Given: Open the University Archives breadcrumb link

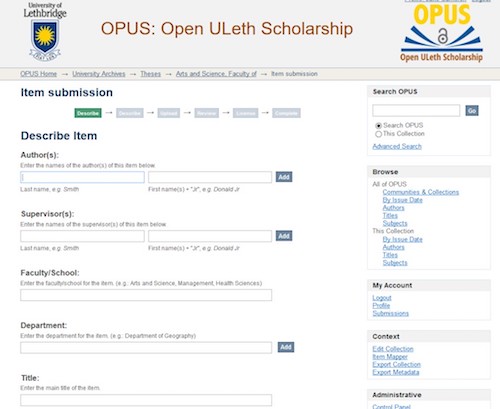Looking at the screenshot, I should click(99, 74).
